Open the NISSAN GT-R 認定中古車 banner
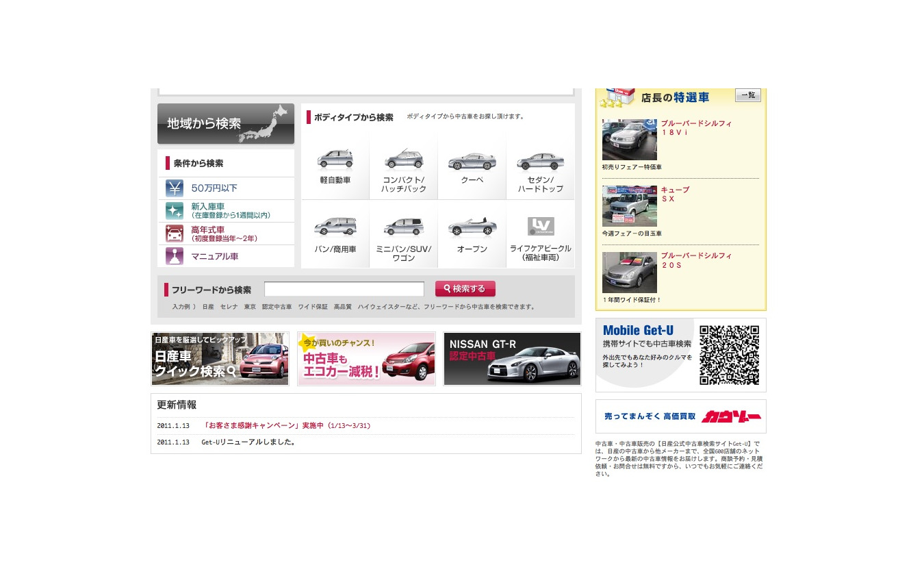This screenshot has height=578, width=924. [x=512, y=359]
